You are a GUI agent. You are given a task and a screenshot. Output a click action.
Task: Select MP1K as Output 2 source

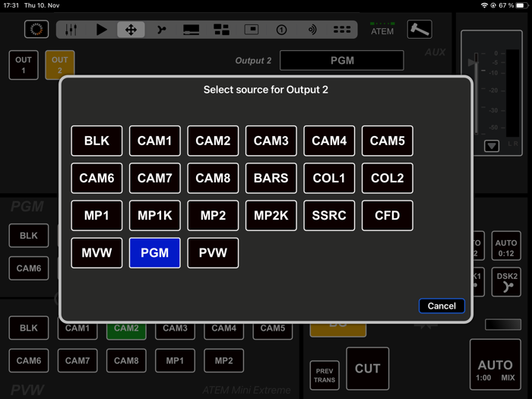pos(155,215)
